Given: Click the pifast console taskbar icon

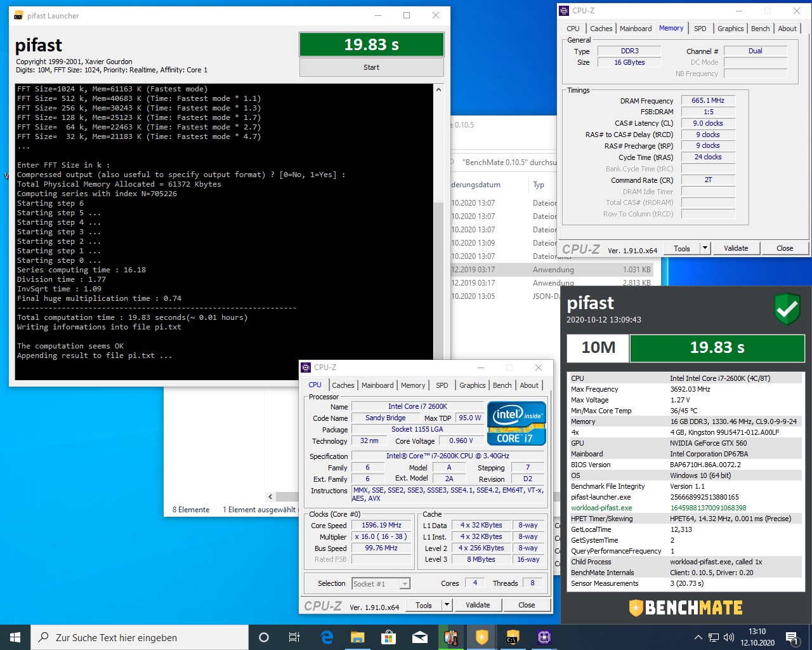Looking at the screenshot, I should point(513,637).
